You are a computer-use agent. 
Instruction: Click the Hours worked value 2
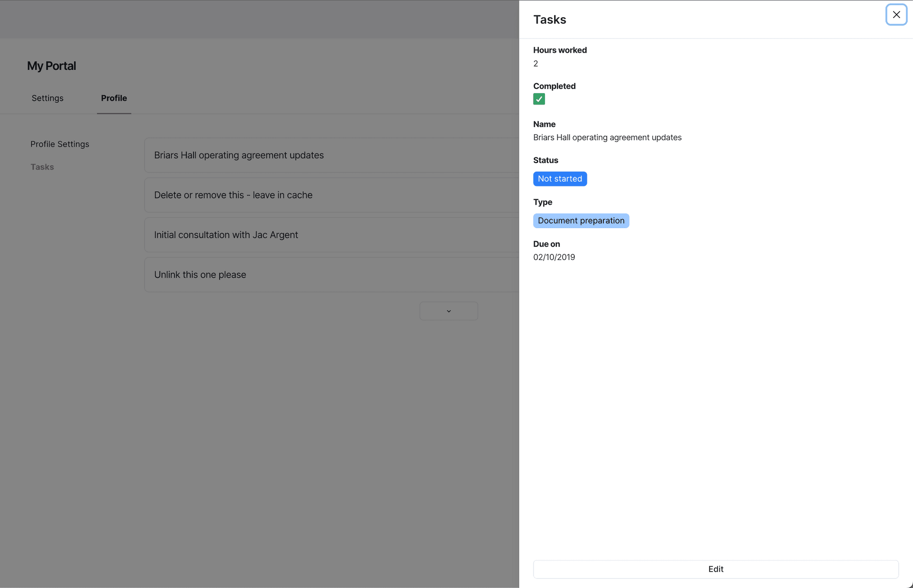[x=535, y=64]
